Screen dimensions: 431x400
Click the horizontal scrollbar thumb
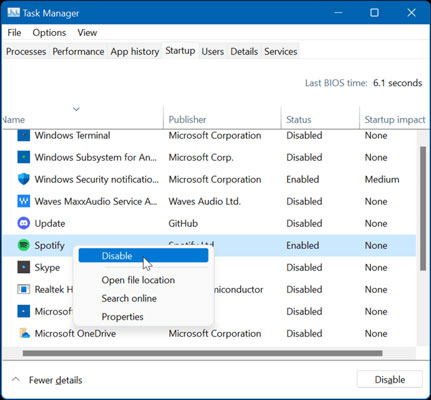click(x=203, y=353)
